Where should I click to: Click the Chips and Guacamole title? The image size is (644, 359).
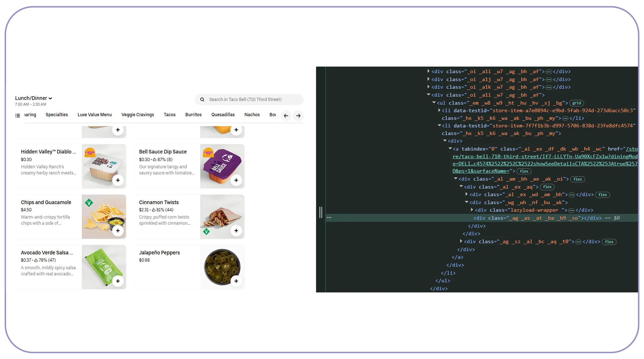(46, 202)
